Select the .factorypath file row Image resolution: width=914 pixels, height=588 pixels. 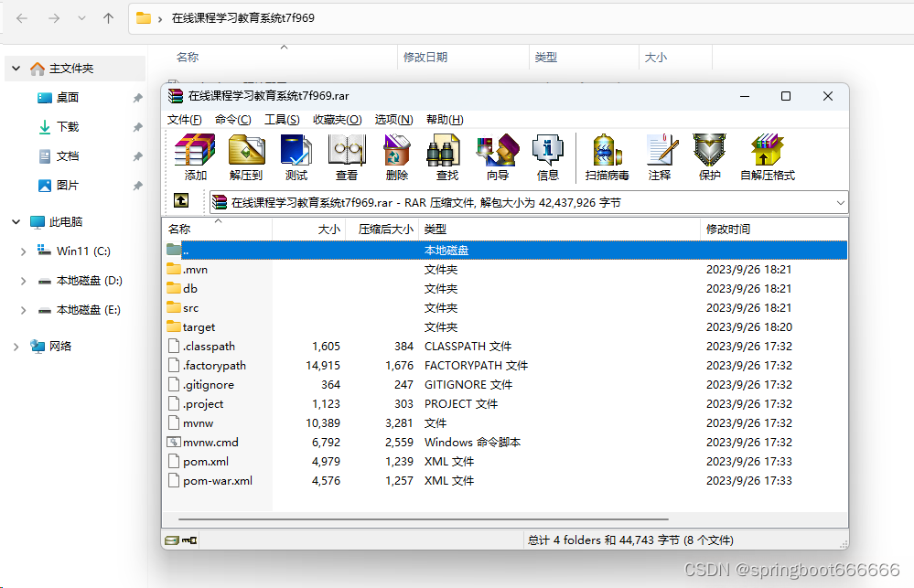[505, 366]
